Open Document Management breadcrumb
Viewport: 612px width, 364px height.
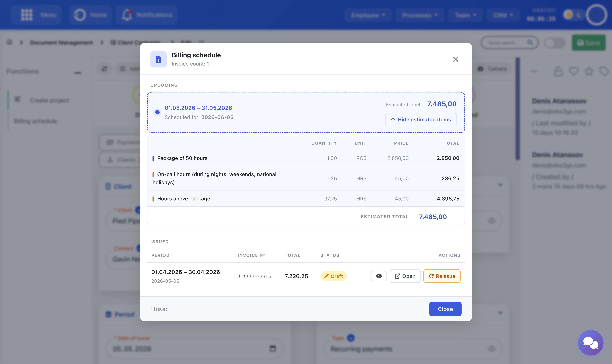point(61,43)
